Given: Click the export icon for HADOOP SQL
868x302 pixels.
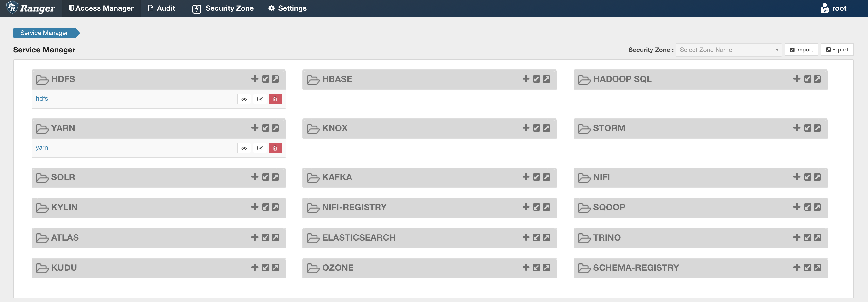Looking at the screenshot, I should click(x=818, y=79).
